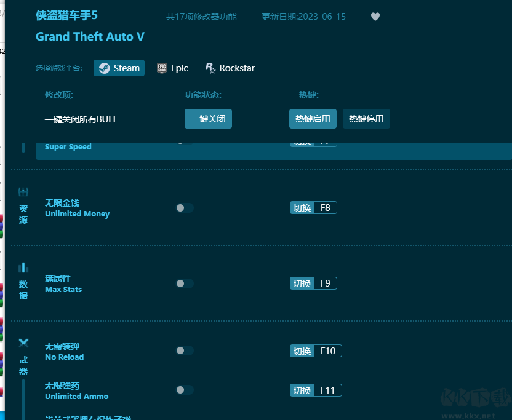This screenshot has width=512, height=420.
Task: Click the Max Stats label
Action: click(63, 290)
